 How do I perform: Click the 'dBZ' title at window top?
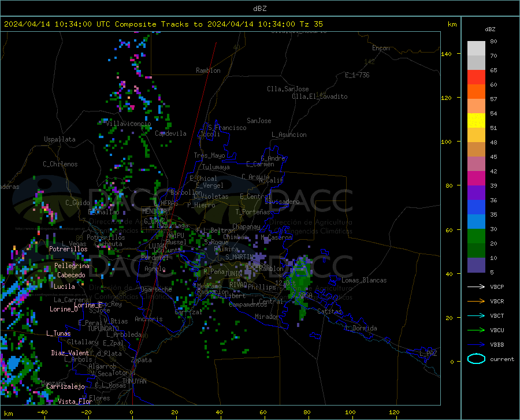click(x=259, y=9)
